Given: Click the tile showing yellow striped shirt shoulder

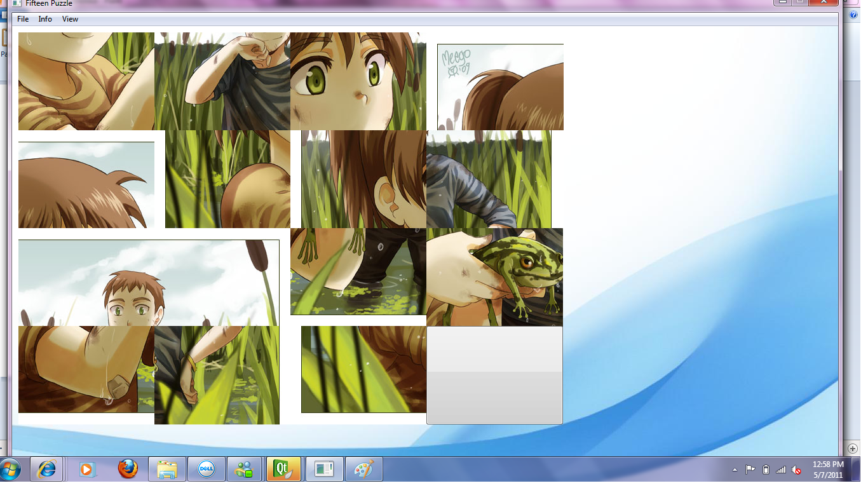Looking at the screenshot, I should (x=86, y=81).
